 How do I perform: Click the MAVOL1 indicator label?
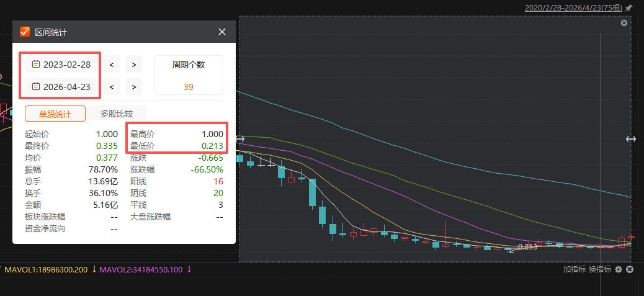coord(47,269)
